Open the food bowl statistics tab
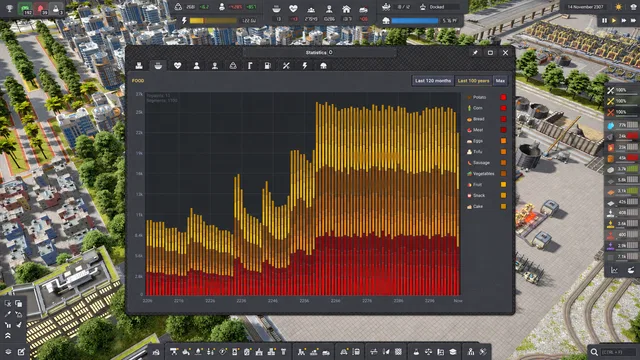The width and height of the screenshot is (640, 360). 158,66
